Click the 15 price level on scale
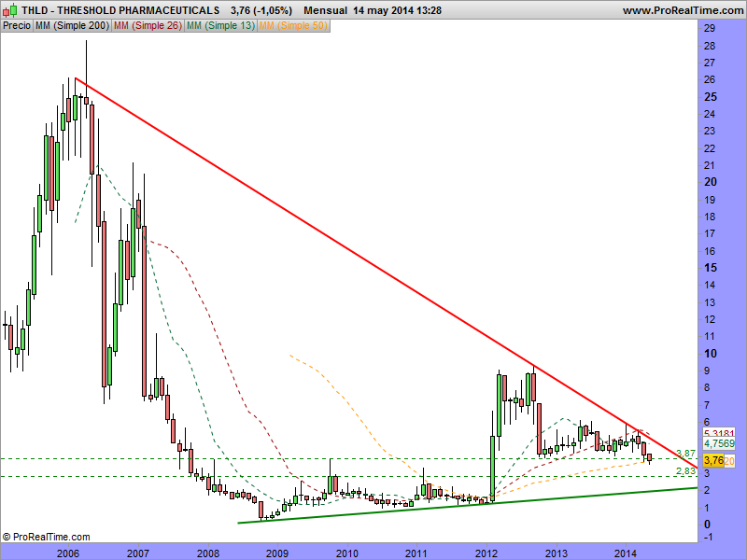 point(711,268)
